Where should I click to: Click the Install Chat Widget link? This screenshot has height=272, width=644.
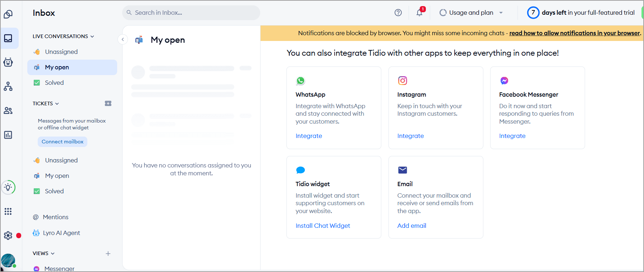[323, 226]
